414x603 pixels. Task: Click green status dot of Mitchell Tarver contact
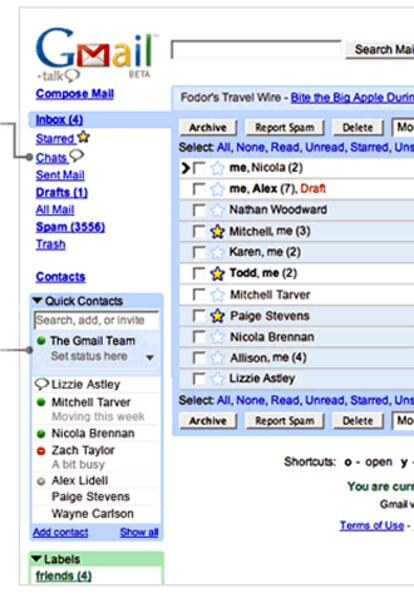pyautogui.click(x=41, y=403)
